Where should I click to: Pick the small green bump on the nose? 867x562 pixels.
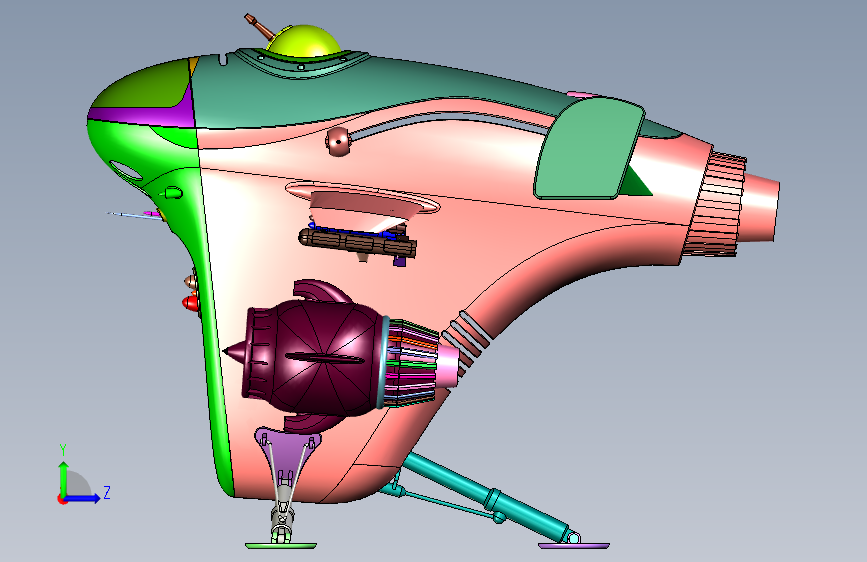coord(174,193)
